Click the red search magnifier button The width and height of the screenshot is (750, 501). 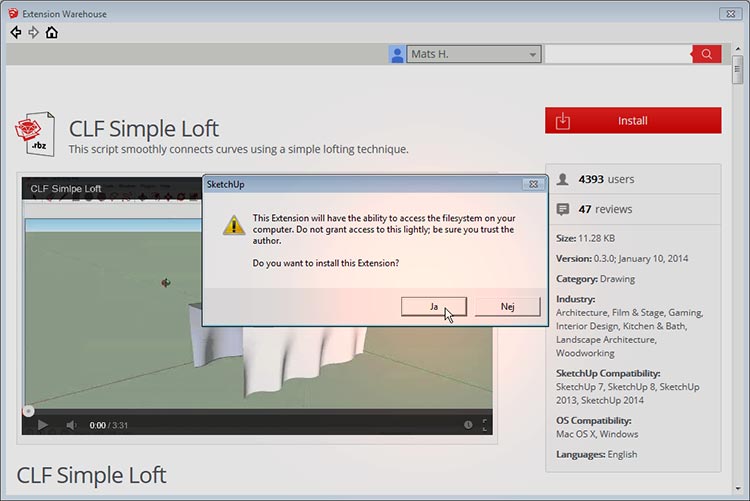pyautogui.click(x=706, y=54)
